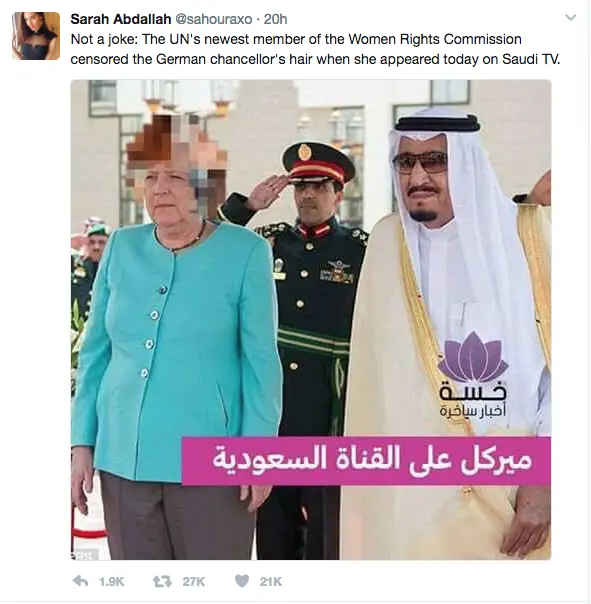Screen dimensions: 591x604
Task: Click the Arabic logo text under lotus
Action: (x=473, y=400)
